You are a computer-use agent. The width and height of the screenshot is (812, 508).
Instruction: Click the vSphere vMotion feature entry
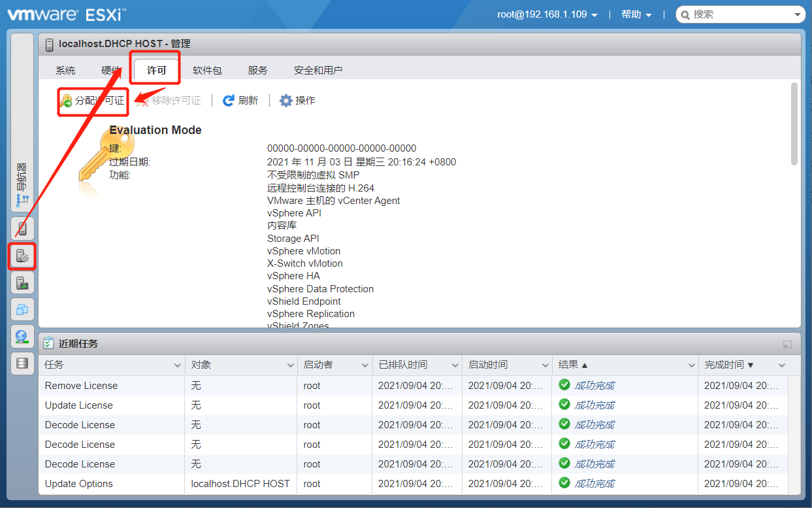point(304,251)
